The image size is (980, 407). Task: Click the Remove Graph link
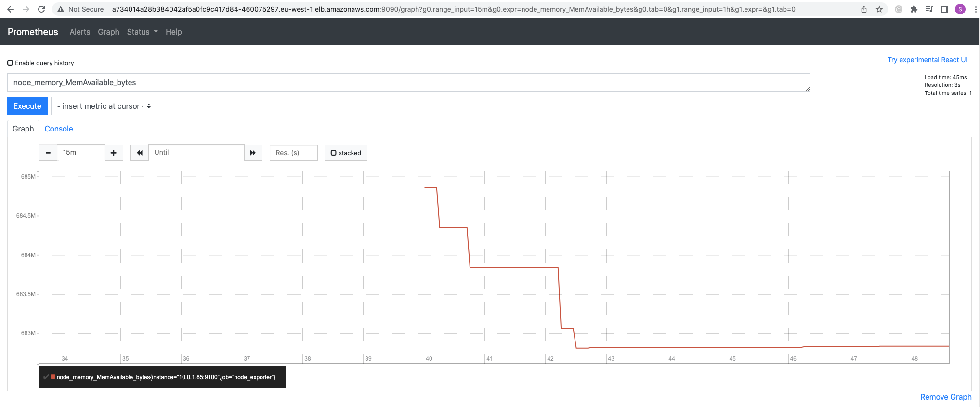pyautogui.click(x=946, y=397)
